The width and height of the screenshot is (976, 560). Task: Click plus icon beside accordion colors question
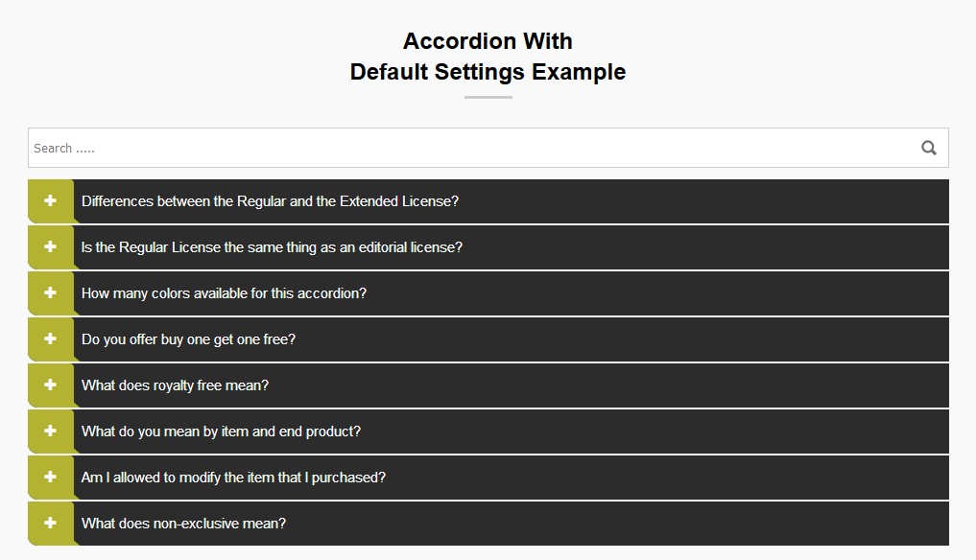pyautogui.click(x=50, y=292)
